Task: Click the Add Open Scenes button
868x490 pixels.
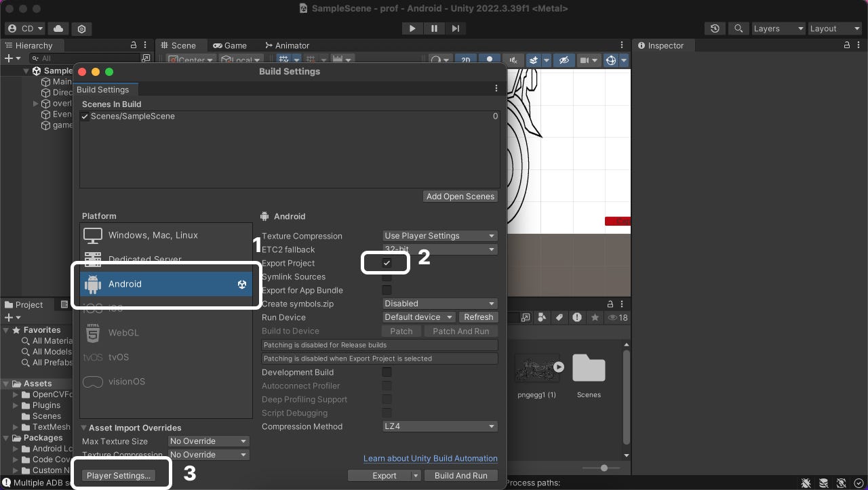Action: coord(460,197)
